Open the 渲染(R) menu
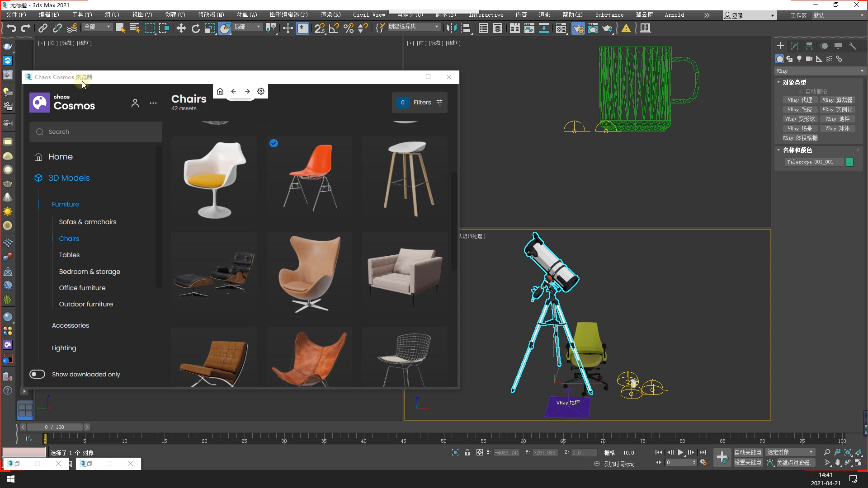The image size is (868, 488). 330,15
